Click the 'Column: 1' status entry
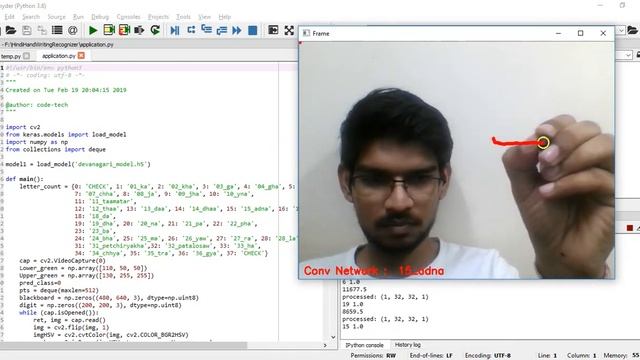Image resolution: width=640 pixels, height=360 pixels. 582,356
